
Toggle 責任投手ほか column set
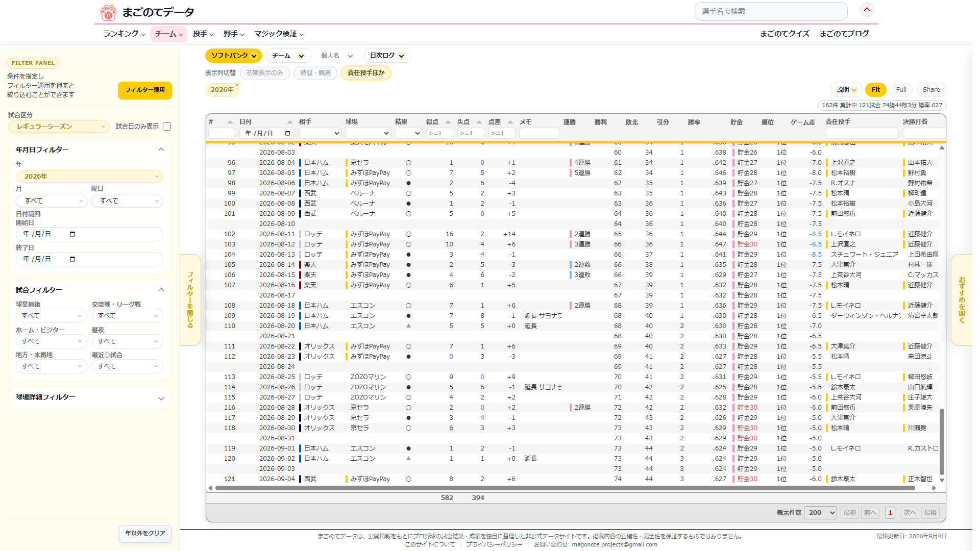(366, 73)
